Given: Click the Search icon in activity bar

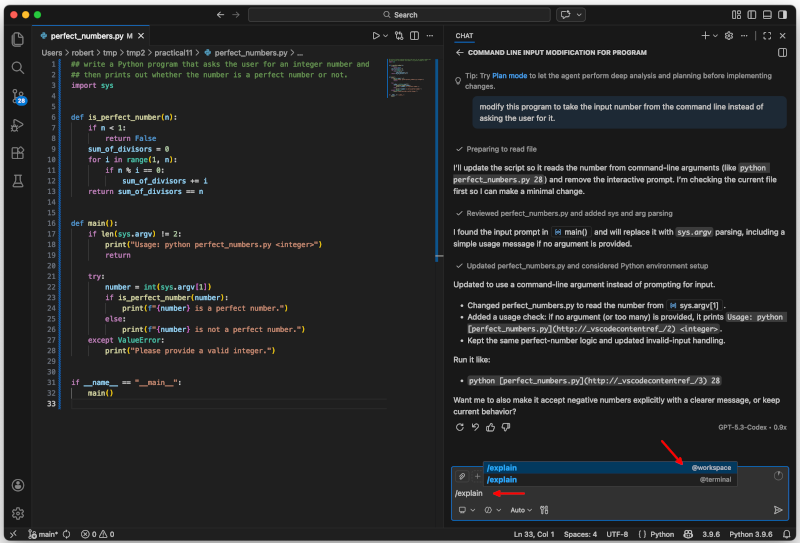Looking at the screenshot, I should (x=17, y=67).
